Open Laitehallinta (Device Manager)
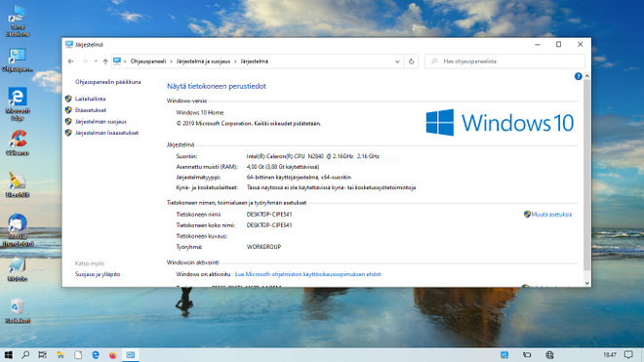Image resolution: width=644 pixels, height=362 pixels. coord(91,99)
